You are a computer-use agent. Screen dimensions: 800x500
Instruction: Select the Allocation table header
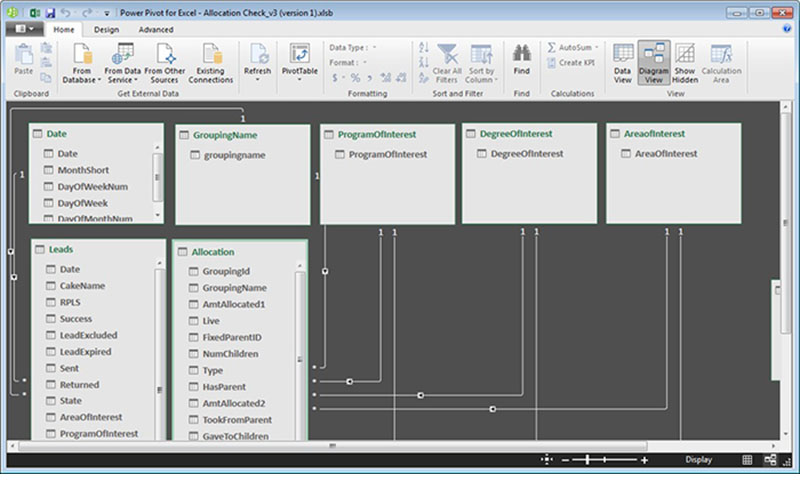pos(240,252)
